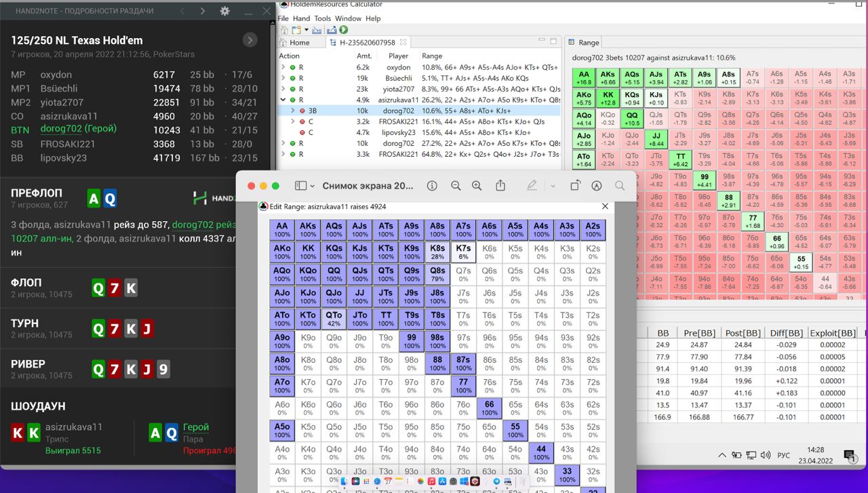This screenshot has width=868, height=493.
Task: Click Герой link in showdown section
Action: 196,427
